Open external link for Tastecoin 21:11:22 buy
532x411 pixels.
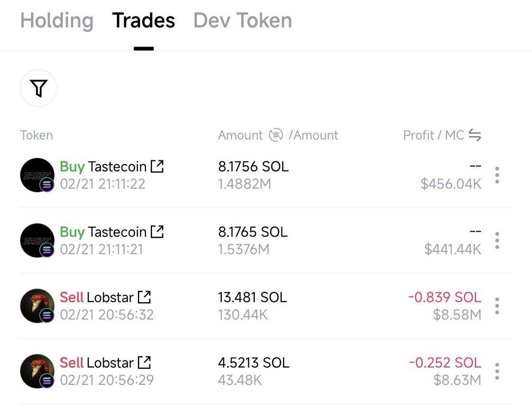(x=157, y=167)
